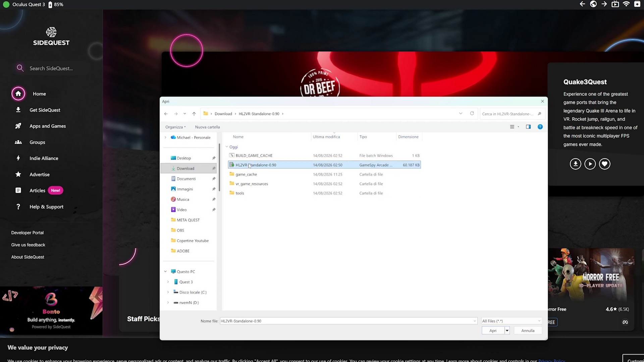Expand nvemN (D:) drive node
Viewport: 644px width, 362px height.
(x=168, y=303)
